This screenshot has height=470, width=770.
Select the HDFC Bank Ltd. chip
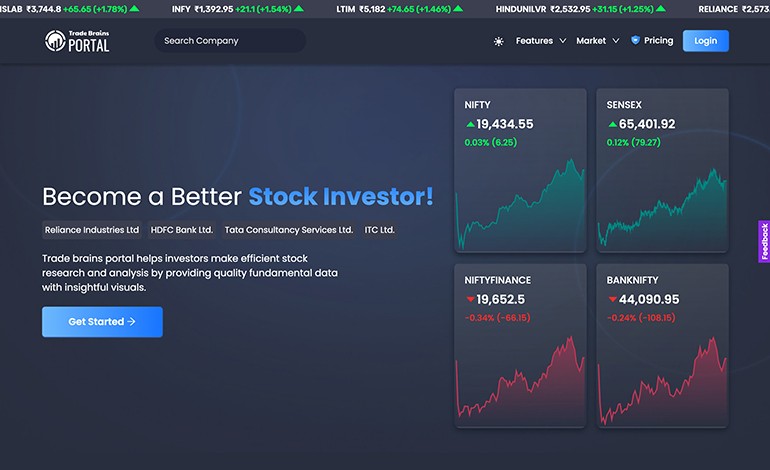coord(182,230)
